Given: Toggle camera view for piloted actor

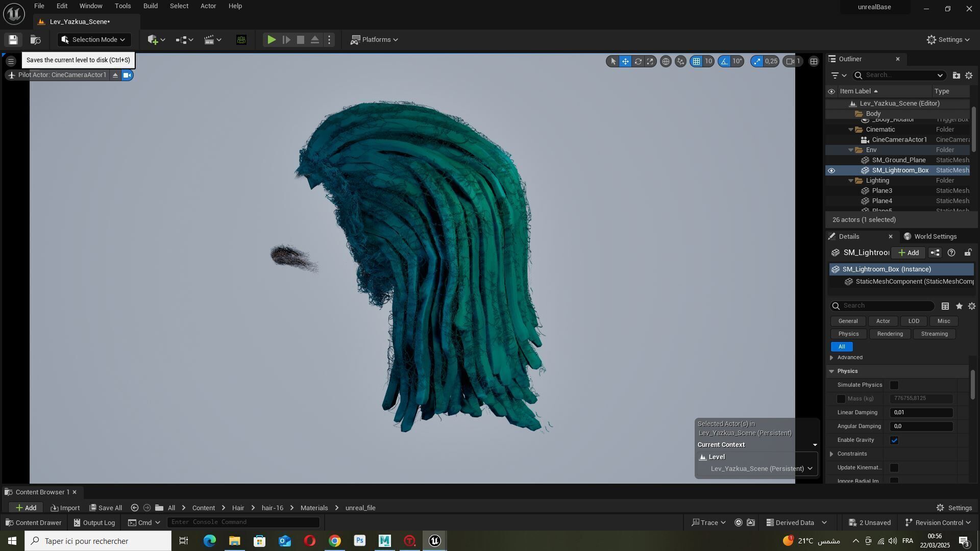Looking at the screenshot, I should (128, 76).
